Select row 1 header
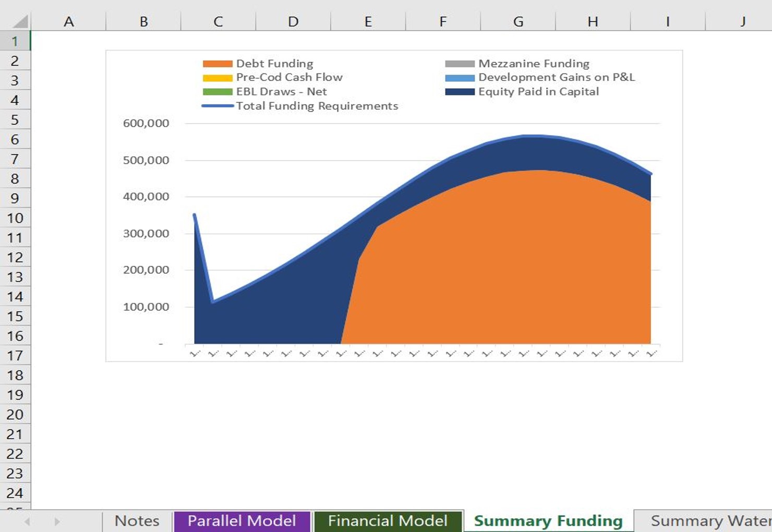This screenshot has height=532, width=772. pyautogui.click(x=15, y=41)
